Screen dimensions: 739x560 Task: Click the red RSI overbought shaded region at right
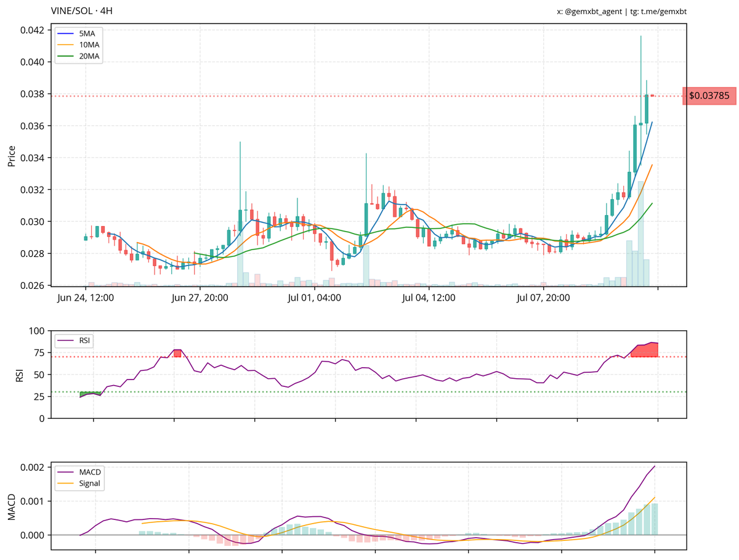coord(645,351)
